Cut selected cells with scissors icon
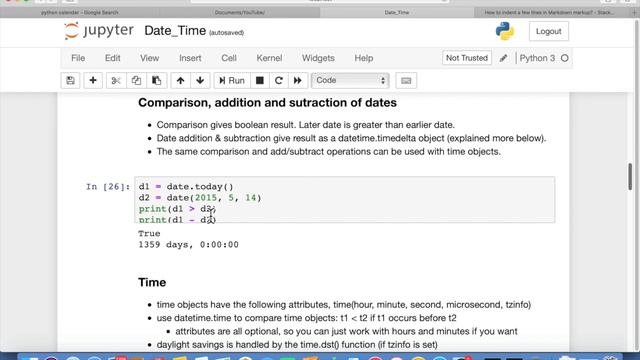This screenshot has height=360, width=640. pos(116,80)
